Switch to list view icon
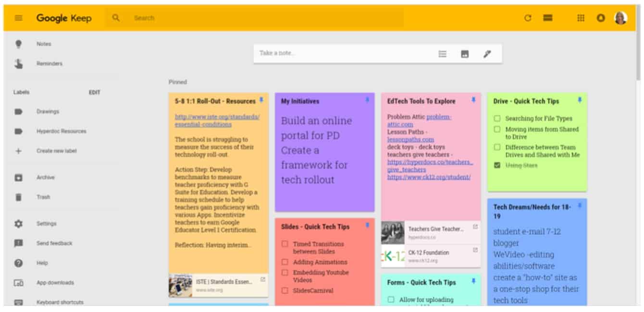The height and width of the screenshot is (312, 644). pyautogui.click(x=548, y=18)
